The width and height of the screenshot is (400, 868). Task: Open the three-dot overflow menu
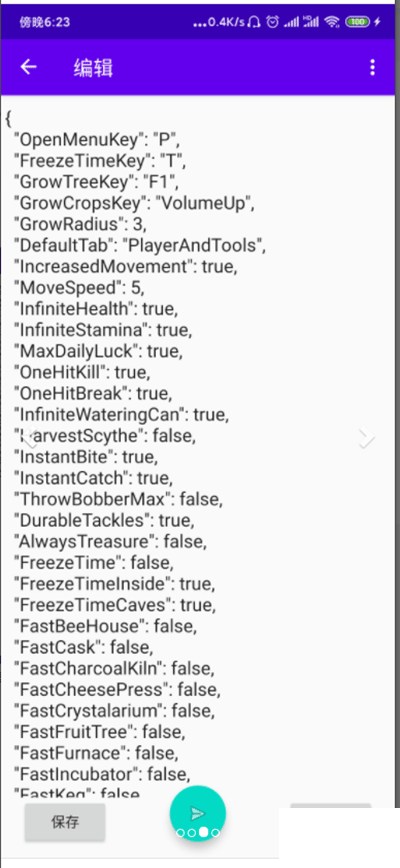(x=372, y=68)
